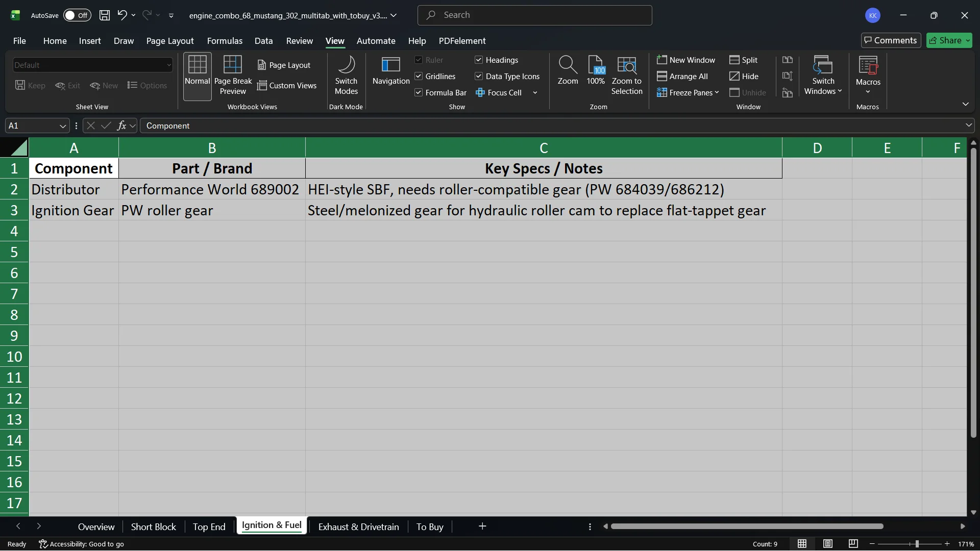Click the Search box

pos(534,15)
